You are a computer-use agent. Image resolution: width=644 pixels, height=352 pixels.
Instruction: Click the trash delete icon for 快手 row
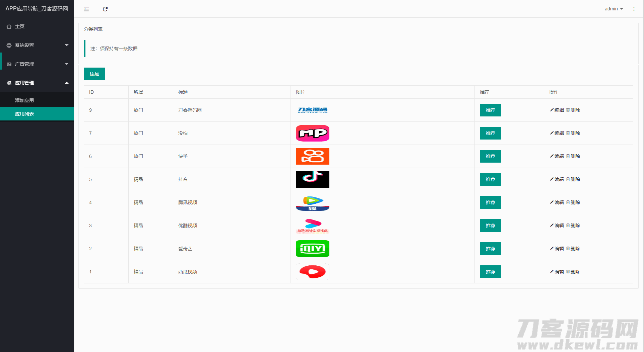click(568, 156)
